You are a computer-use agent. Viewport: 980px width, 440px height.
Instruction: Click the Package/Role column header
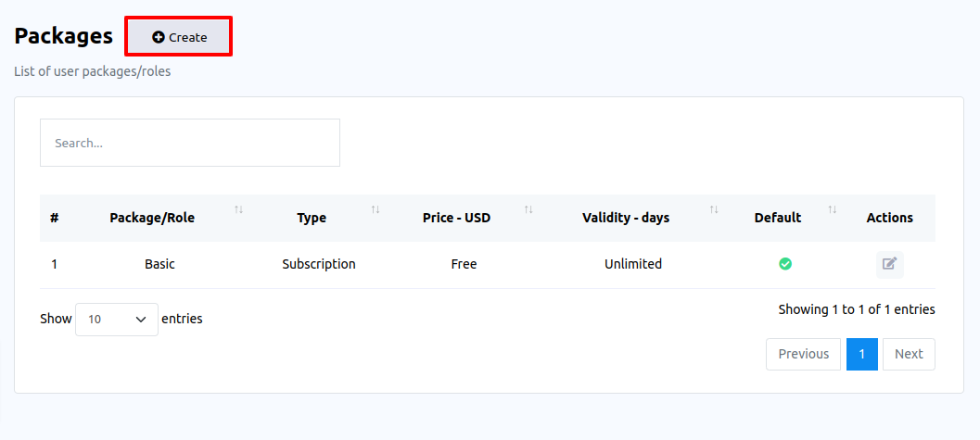click(152, 218)
